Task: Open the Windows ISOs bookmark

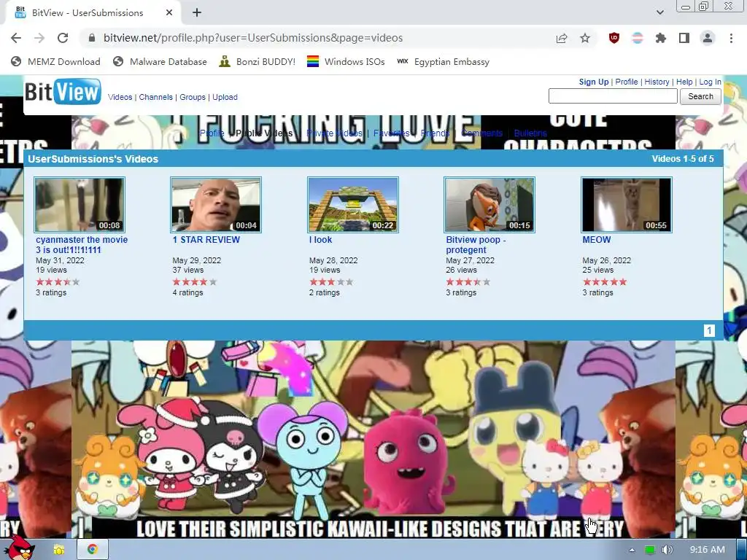Action: pos(346,61)
